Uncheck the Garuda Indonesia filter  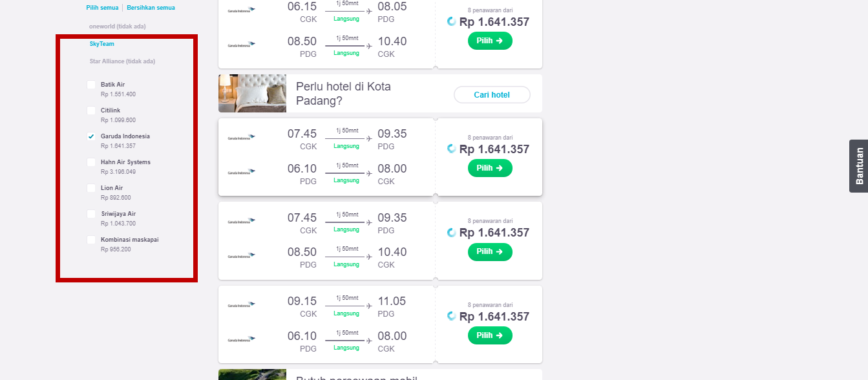tap(91, 136)
